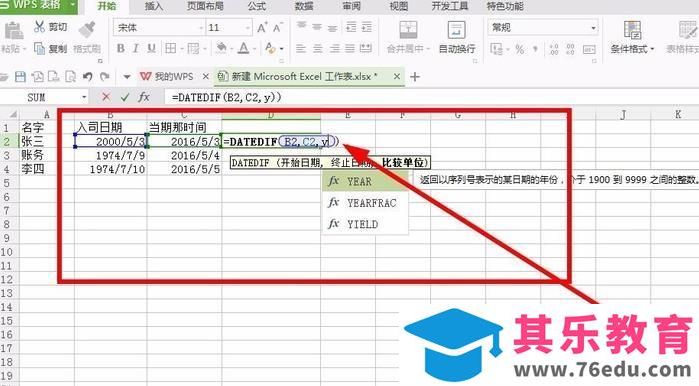Click the Wrap Text (自动换行) button
The height and width of the screenshot is (386, 699).
coord(456,37)
